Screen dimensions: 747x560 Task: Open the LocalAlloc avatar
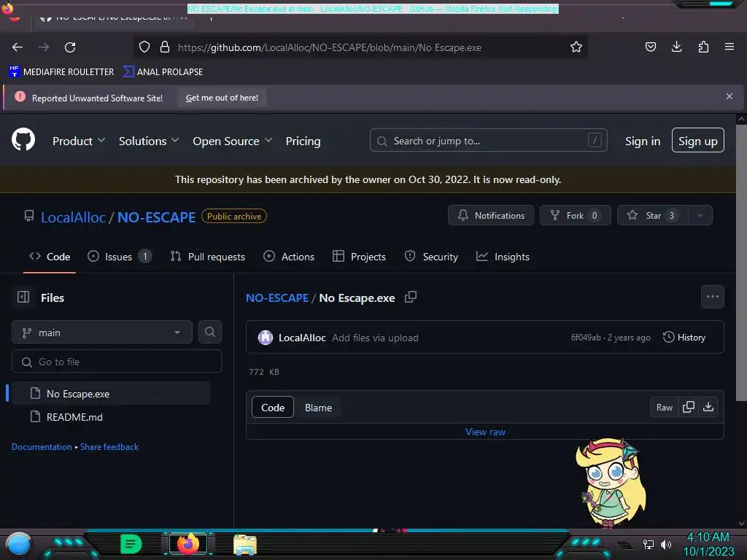tap(266, 338)
